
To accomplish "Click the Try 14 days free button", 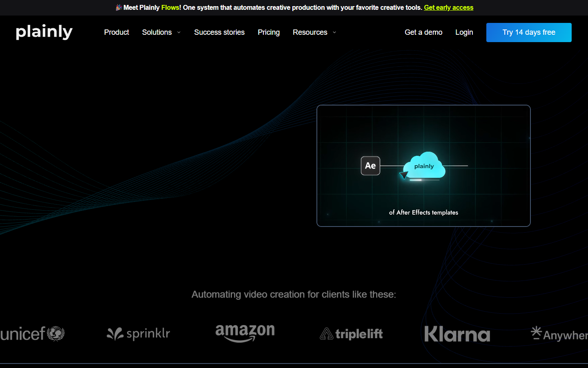I will pyautogui.click(x=529, y=32).
